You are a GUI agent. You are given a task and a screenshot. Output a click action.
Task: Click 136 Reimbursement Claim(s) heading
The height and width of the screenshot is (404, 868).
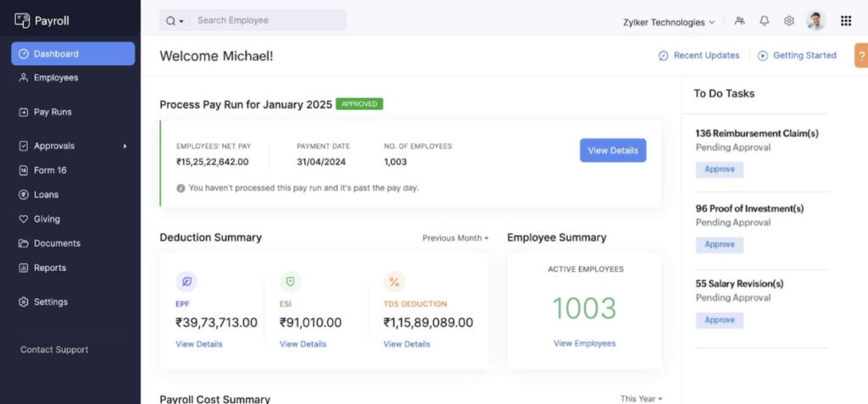[x=757, y=133]
